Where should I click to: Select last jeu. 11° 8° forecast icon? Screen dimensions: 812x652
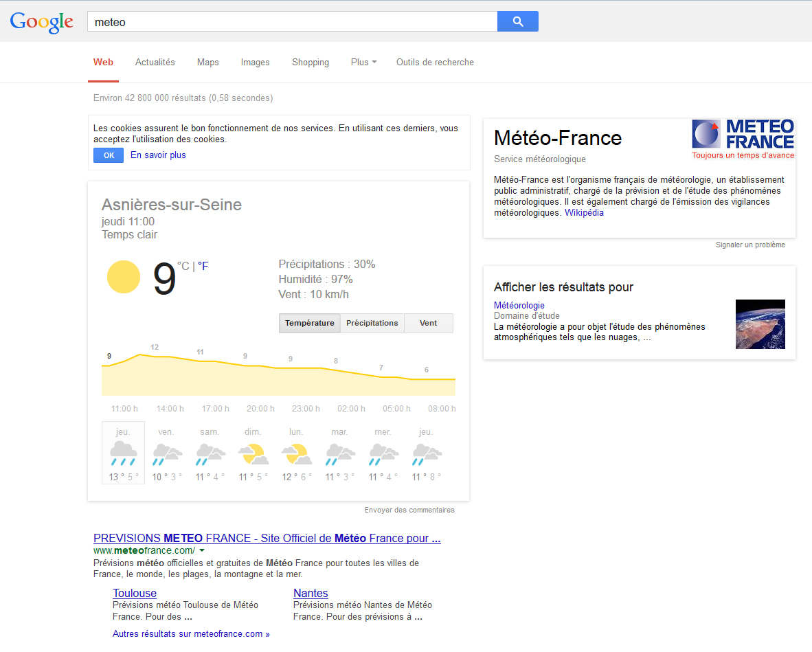427,453
